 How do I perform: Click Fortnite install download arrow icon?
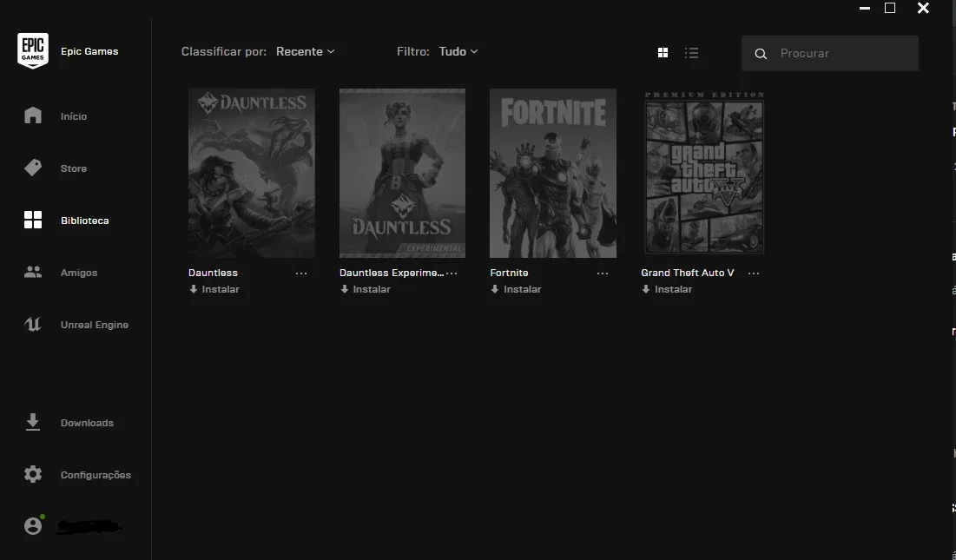coord(495,289)
